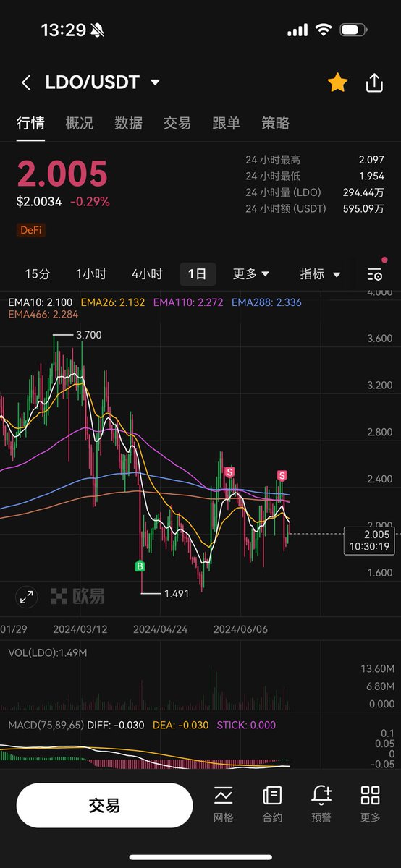Switch to the 数据 tab
The image size is (401, 868).
click(x=128, y=123)
